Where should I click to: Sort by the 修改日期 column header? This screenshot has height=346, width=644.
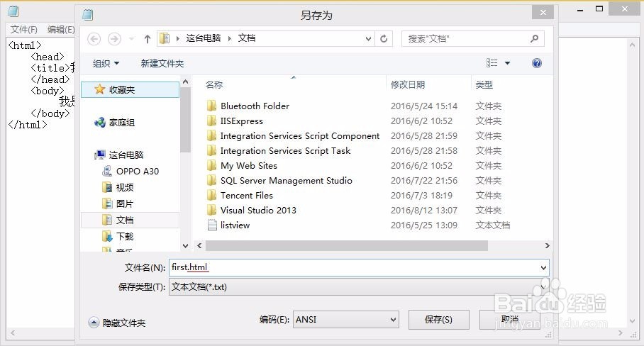(408, 84)
